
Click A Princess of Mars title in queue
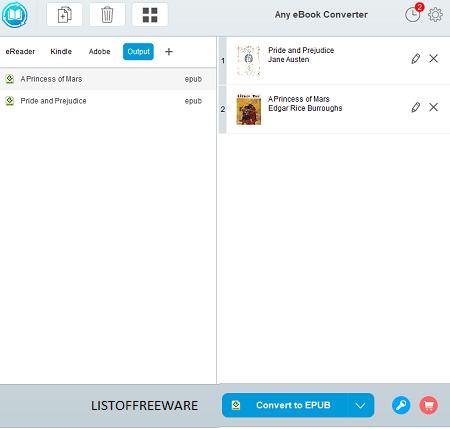299,99
